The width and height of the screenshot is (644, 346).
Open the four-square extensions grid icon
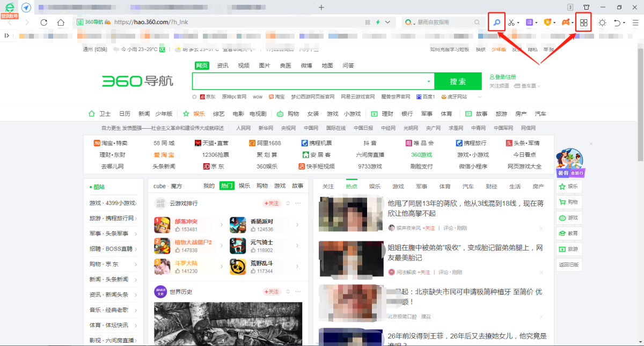584,23
